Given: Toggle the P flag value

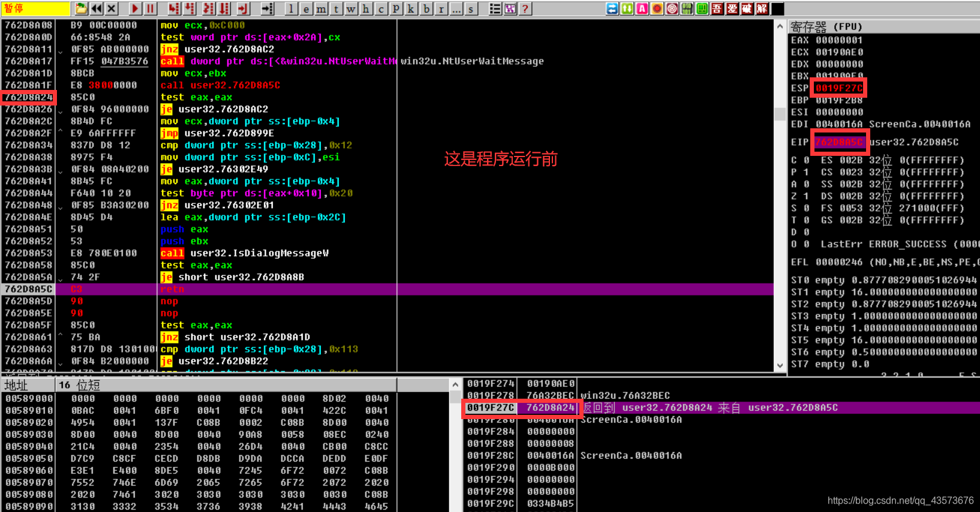Looking at the screenshot, I should tap(806, 172).
